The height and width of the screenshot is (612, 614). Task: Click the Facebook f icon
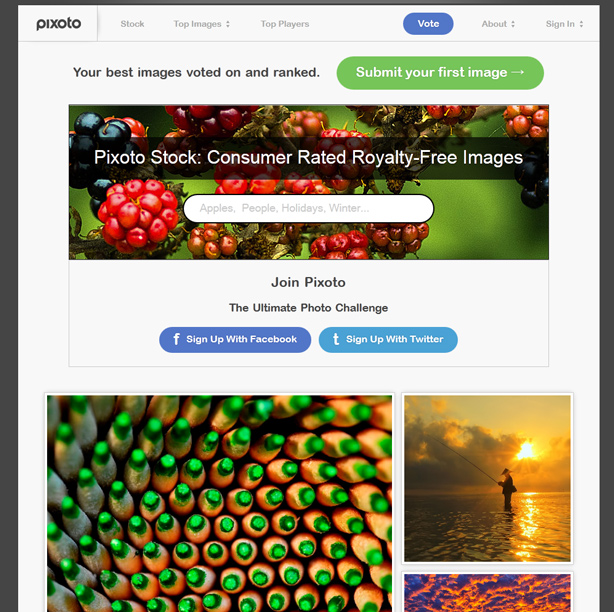pyautogui.click(x=176, y=339)
